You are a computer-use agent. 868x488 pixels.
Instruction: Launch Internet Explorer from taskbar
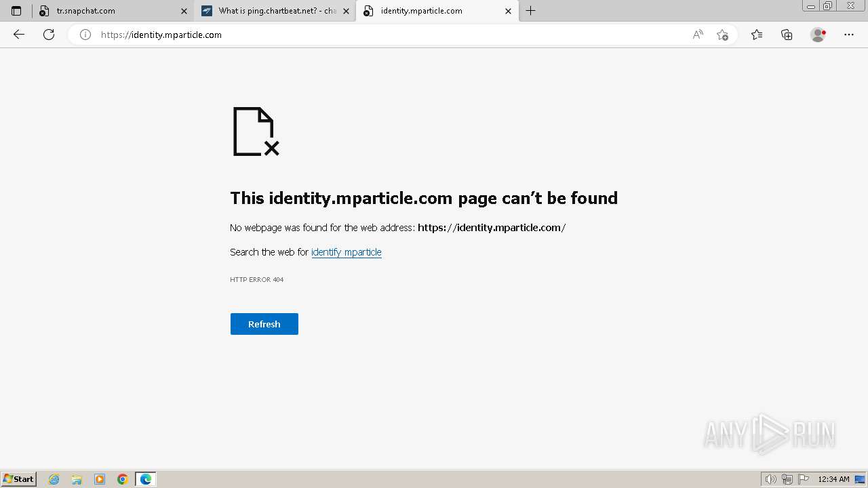coord(54,479)
